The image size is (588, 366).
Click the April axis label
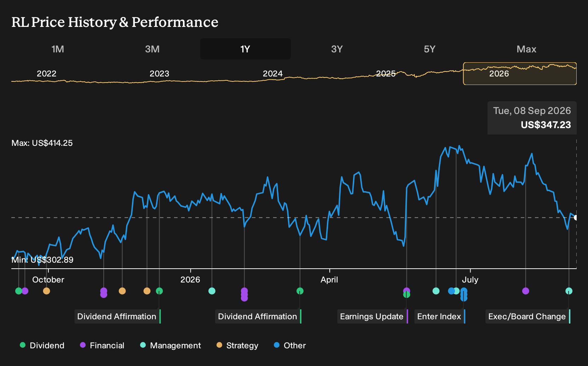(329, 280)
